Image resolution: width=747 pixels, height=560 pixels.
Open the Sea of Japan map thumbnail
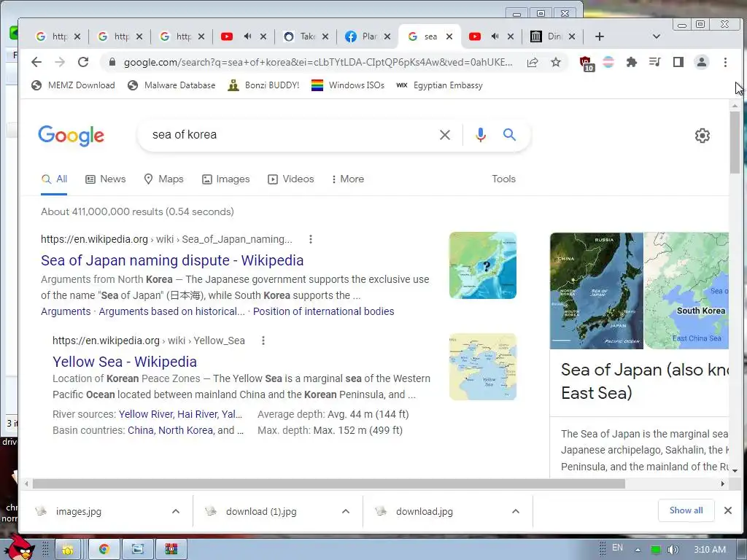[x=483, y=265]
